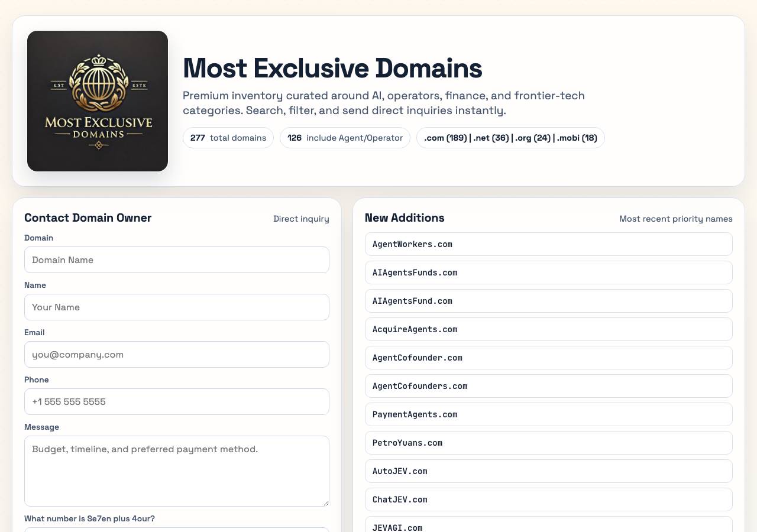This screenshot has height=532, width=757.
Task: Click the 126 include Agent/Operator badge
Action: click(x=345, y=138)
